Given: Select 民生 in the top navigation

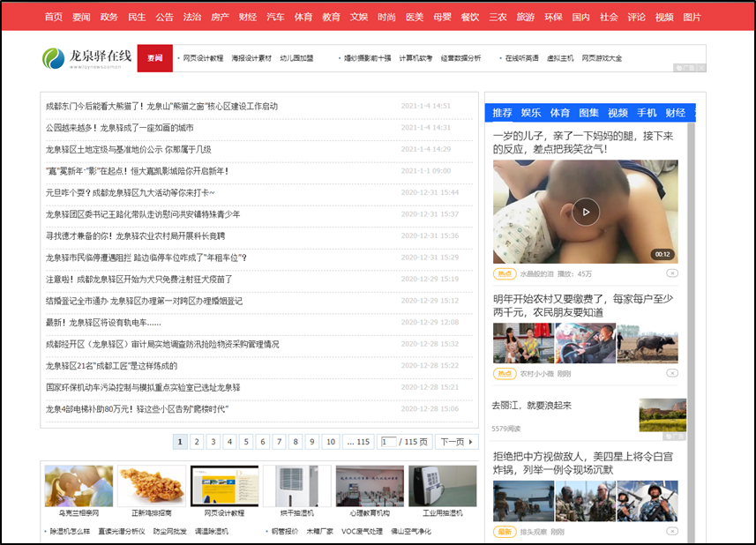Looking at the screenshot, I should click(137, 18).
